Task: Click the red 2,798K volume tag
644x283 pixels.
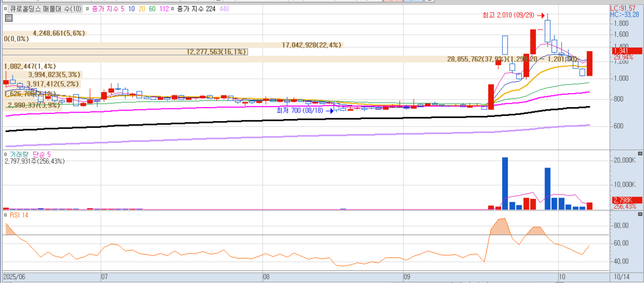Action: point(627,200)
